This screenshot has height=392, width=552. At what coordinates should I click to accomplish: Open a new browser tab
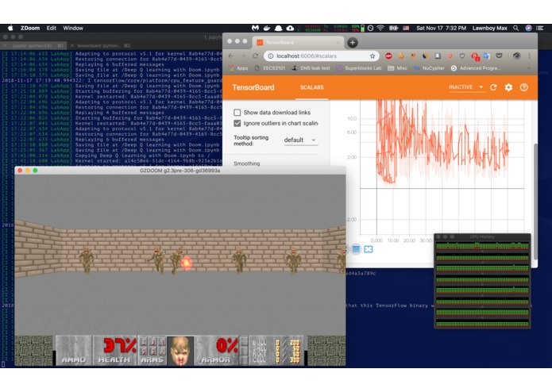point(353,43)
